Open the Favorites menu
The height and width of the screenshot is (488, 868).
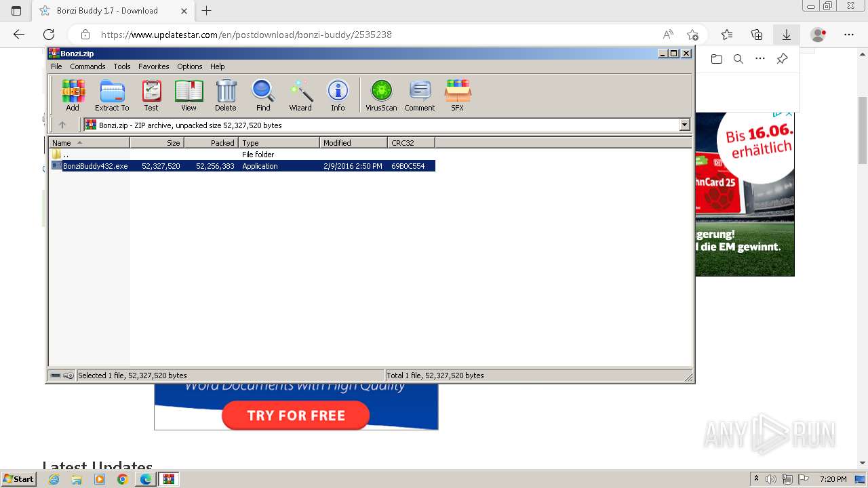[154, 66]
